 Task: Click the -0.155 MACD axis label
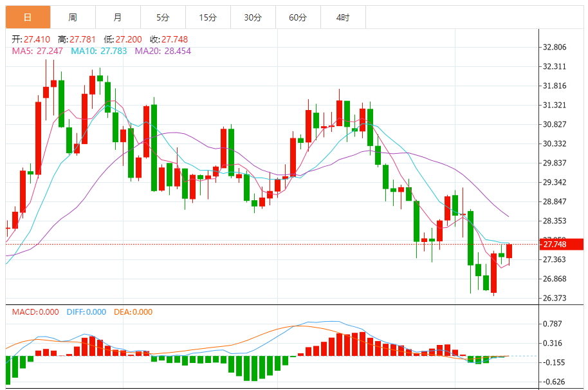coord(553,362)
